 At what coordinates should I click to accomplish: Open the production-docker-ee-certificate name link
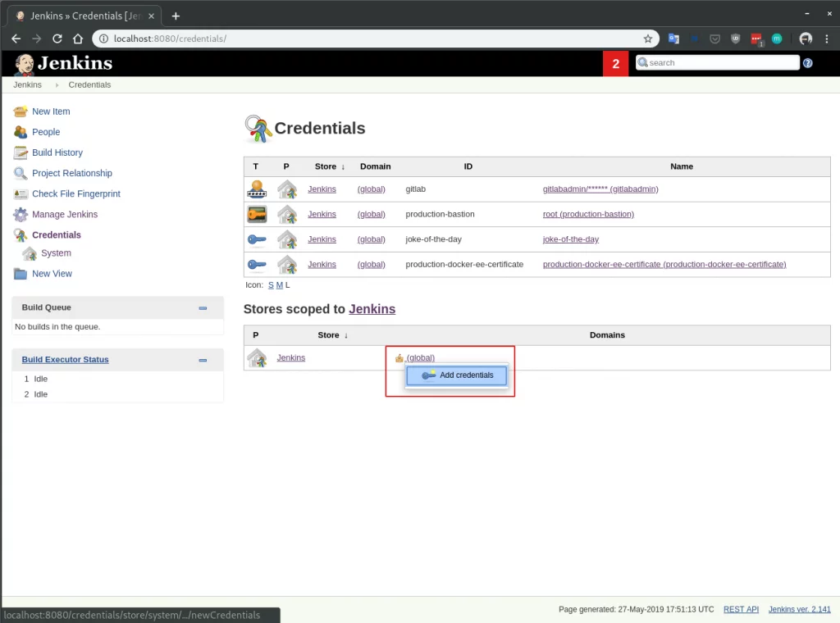click(664, 265)
